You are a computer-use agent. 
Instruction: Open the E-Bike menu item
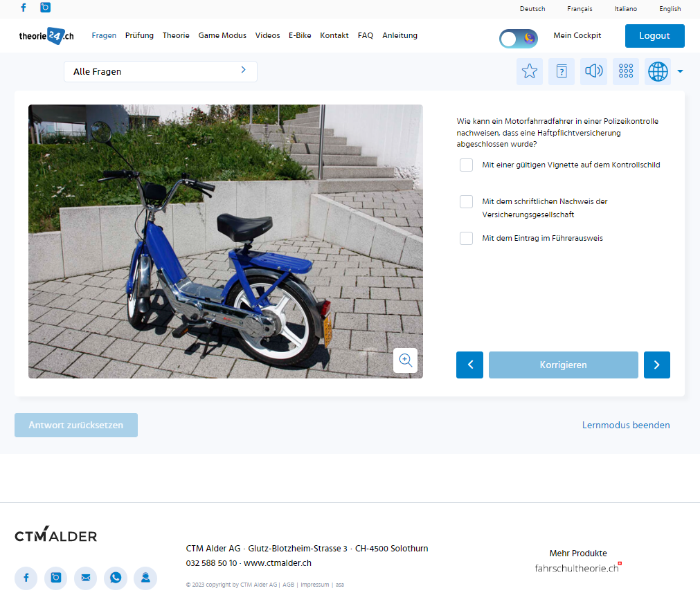pos(300,36)
